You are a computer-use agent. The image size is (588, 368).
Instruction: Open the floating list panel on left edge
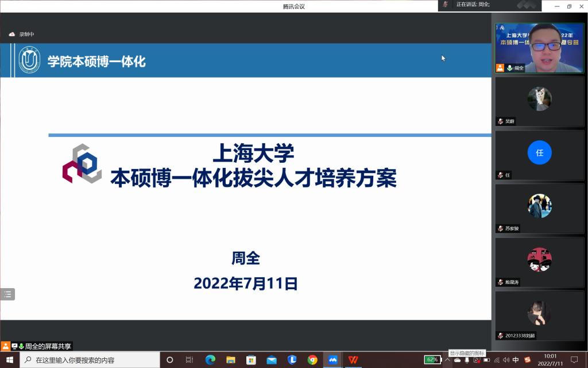pos(7,294)
